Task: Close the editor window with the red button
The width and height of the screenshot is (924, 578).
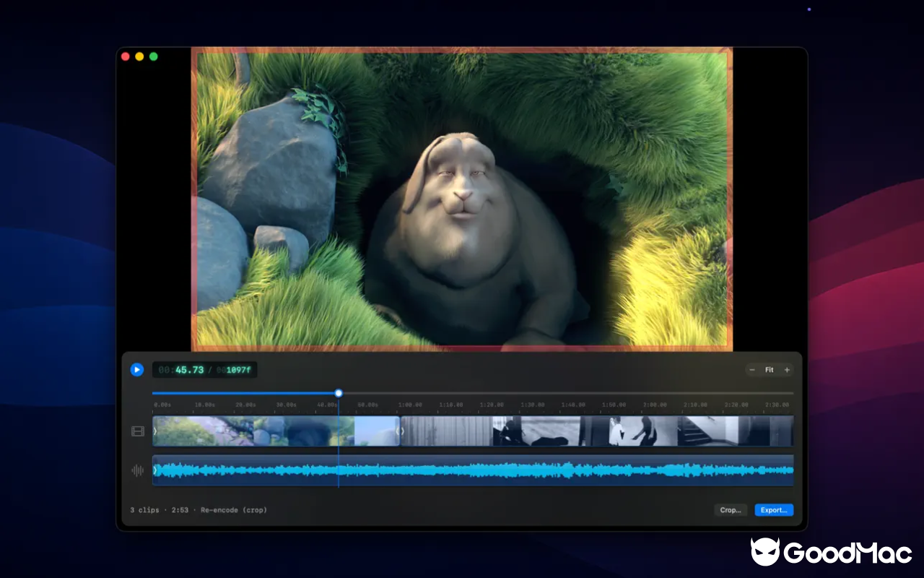Action: tap(125, 56)
